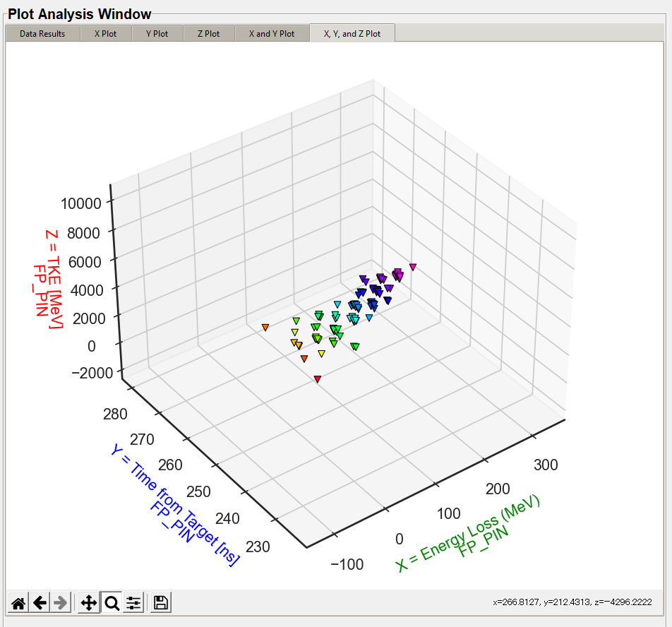672x627 pixels.
Task: Click the leftmost orange triangle data point
Action: click(x=265, y=327)
